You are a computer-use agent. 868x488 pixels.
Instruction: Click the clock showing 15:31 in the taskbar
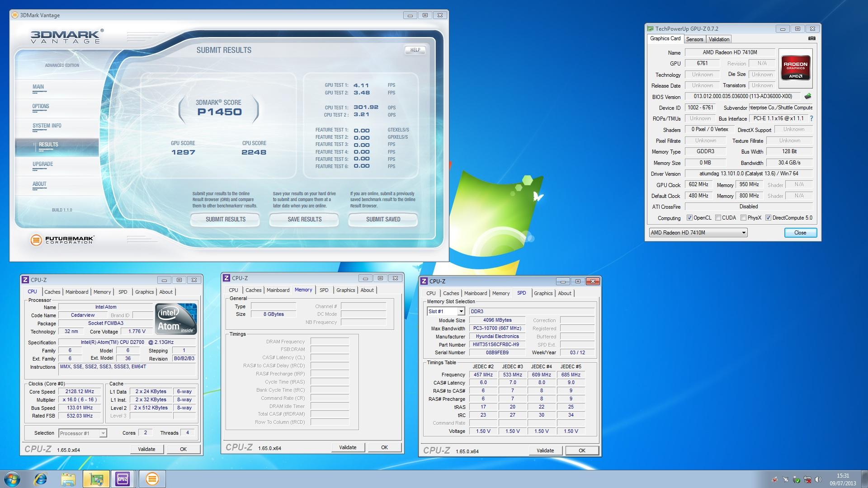(843, 479)
